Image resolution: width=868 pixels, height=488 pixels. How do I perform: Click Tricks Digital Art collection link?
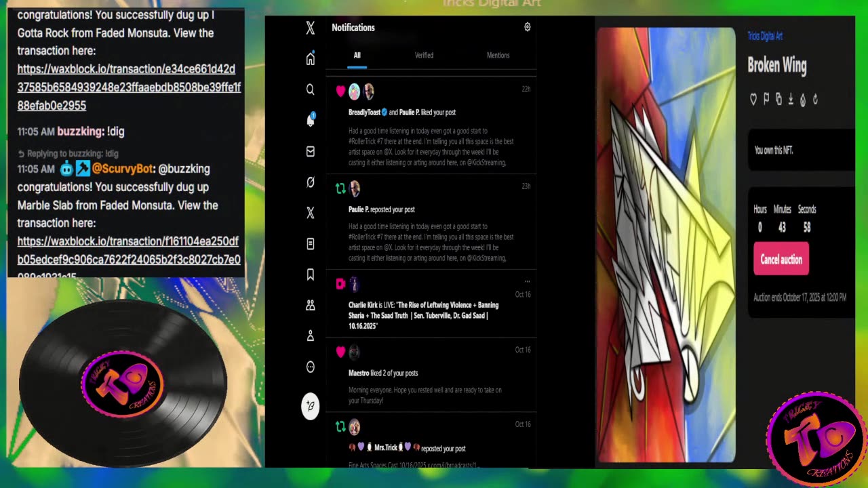click(x=765, y=36)
